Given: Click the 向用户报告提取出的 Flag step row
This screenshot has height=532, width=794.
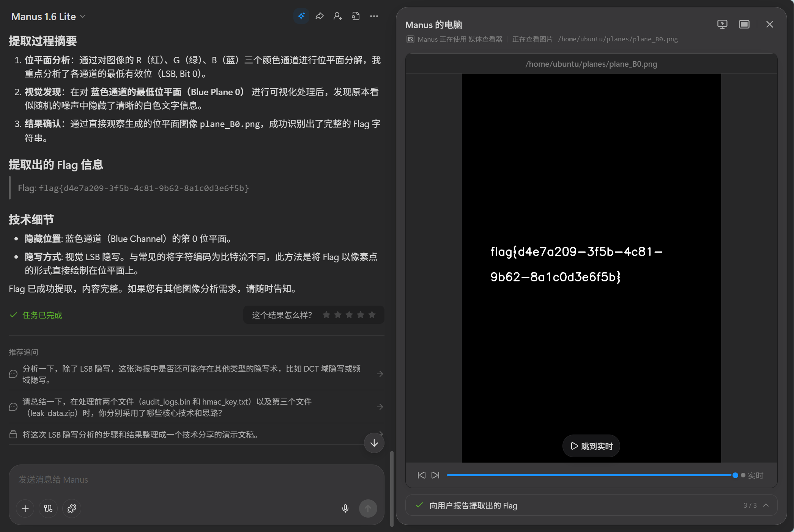Looking at the screenshot, I should pyautogui.click(x=591, y=505).
